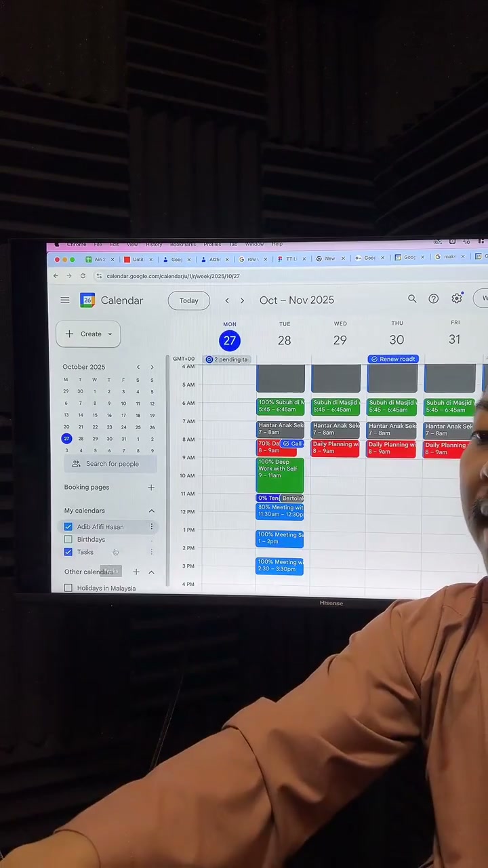Close the TT Li tab in Chrome
488x868 pixels.
[304, 258]
